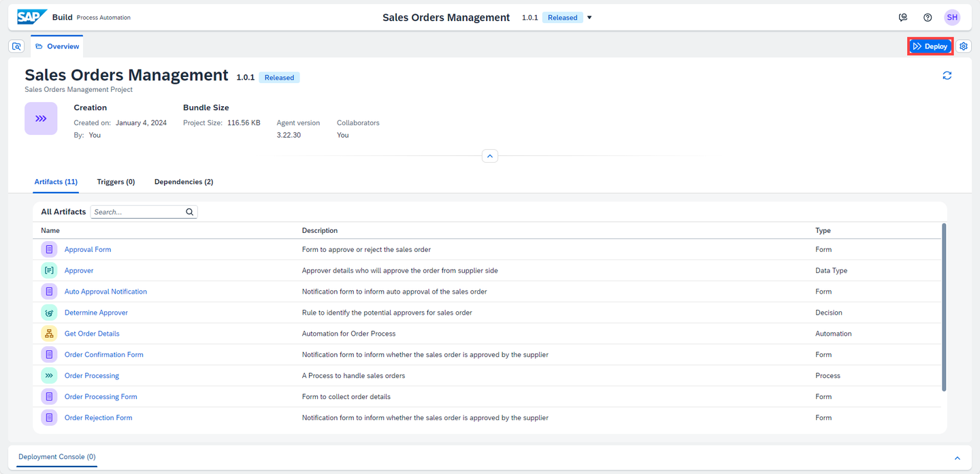Click the agent version '3.22.30'

pos(289,135)
